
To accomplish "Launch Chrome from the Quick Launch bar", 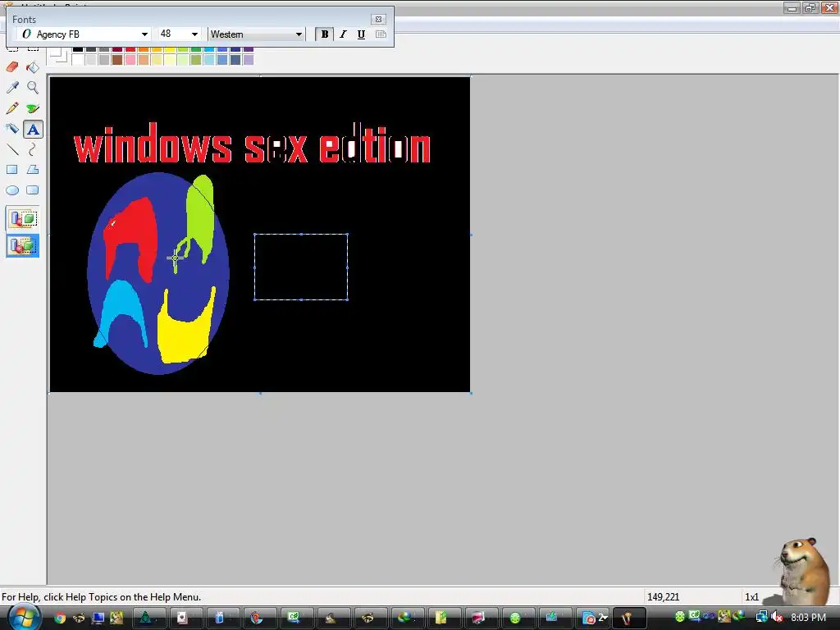I will 59,619.
